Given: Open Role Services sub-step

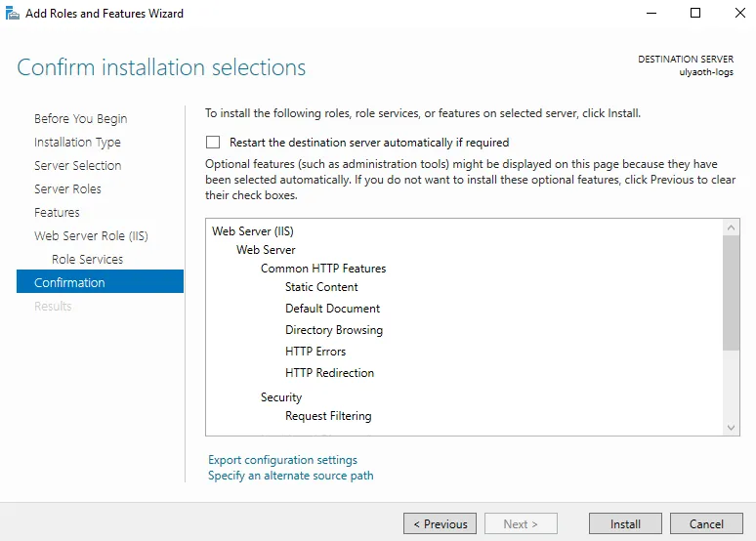Looking at the screenshot, I should 87,260.
